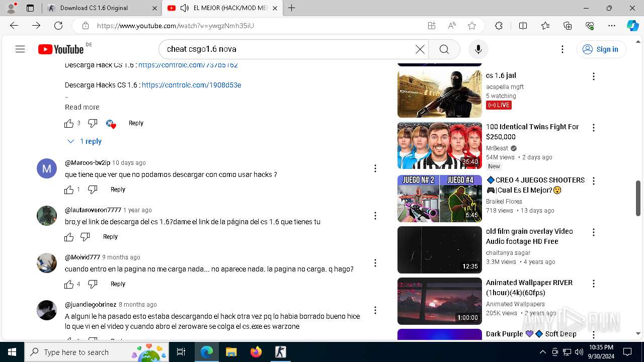644x362 pixels.
Task: Open action menu for juandiegobrinez comment
Action: [x=375, y=310]
